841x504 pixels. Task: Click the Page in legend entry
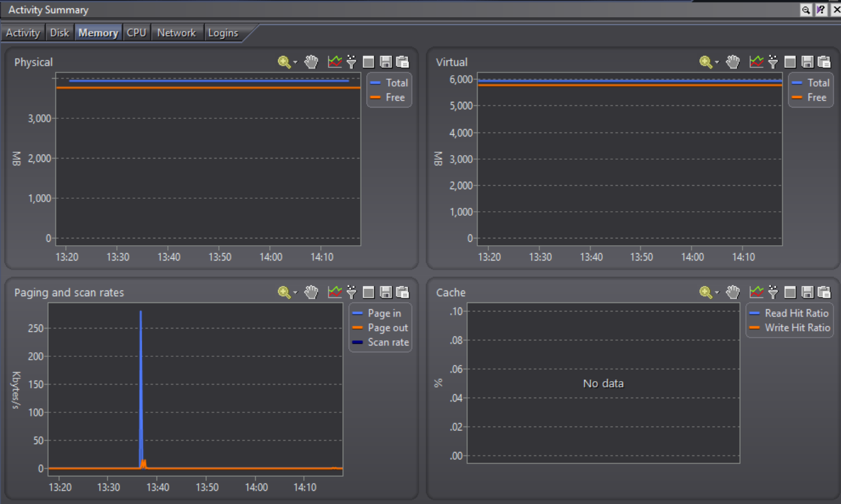[377, 313]
